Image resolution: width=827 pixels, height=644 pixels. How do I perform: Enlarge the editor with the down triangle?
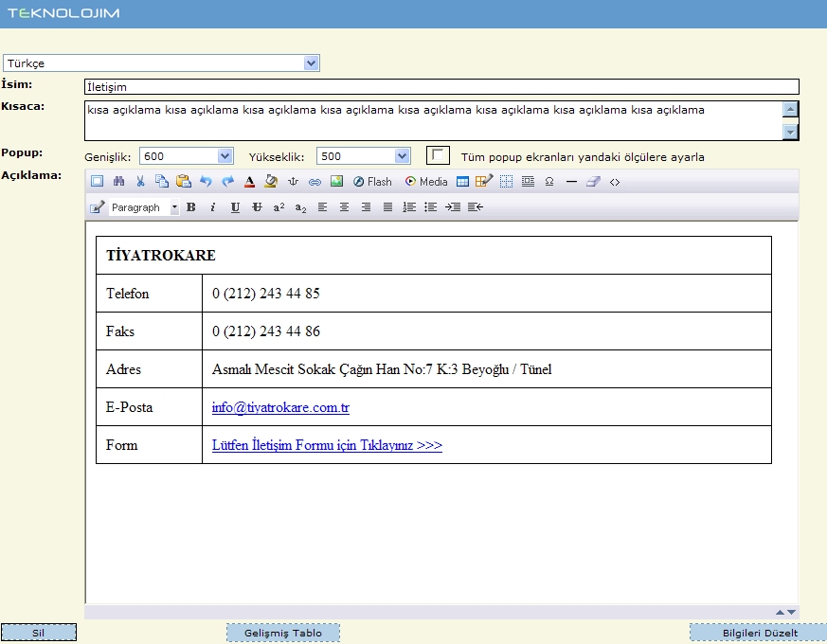pyautogui.click(x=791, y=613)
